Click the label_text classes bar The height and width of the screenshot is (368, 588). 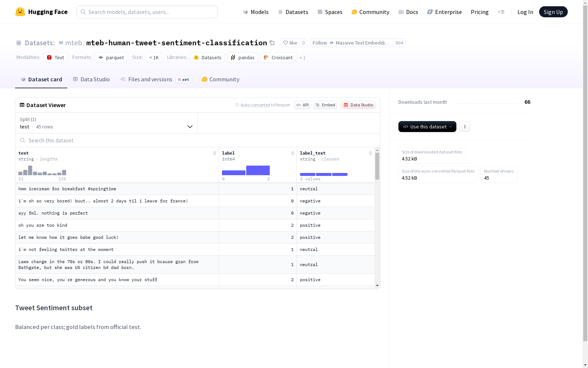(324, 174)
